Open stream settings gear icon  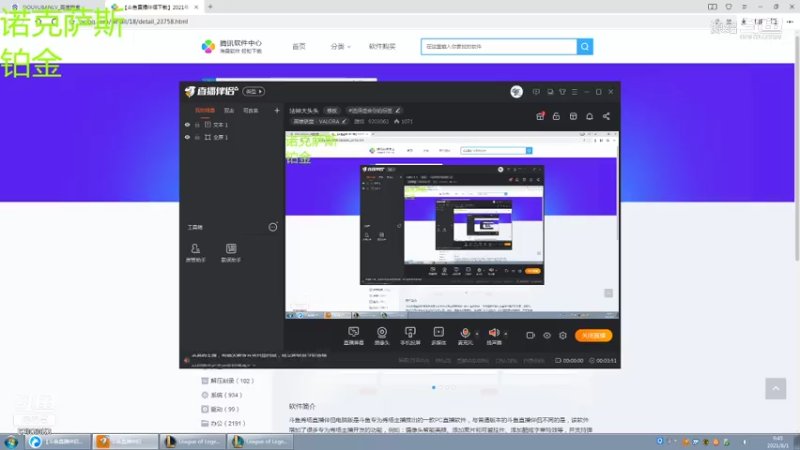(563, 335)
